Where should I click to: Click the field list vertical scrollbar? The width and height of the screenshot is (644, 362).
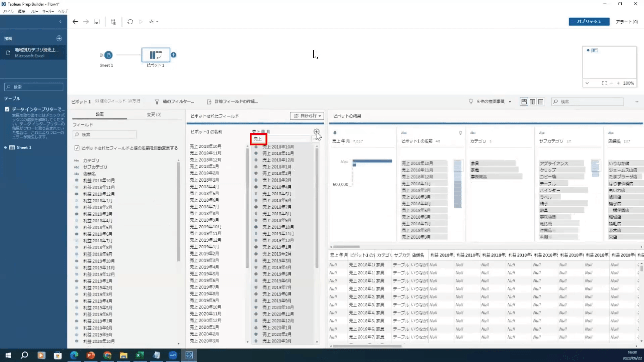[x=178, y=211]
